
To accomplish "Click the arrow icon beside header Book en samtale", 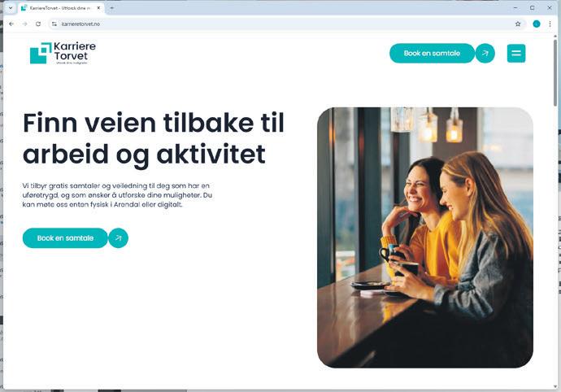I will point(485,54).
